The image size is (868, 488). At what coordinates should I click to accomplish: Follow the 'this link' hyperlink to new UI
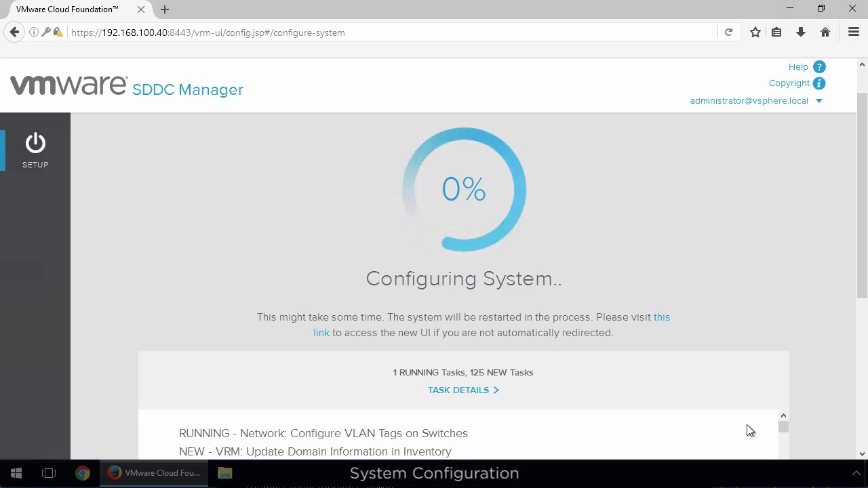(661, 317)
